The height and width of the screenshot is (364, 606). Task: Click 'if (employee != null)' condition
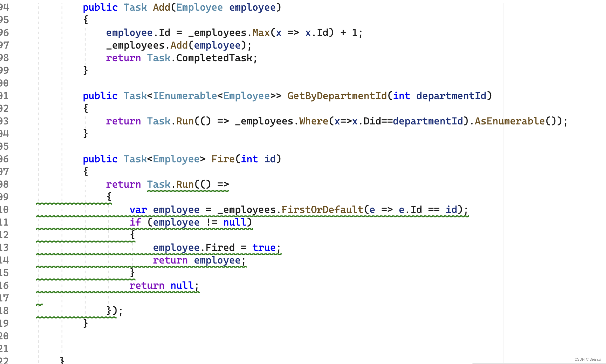click(x=191, y=222)
